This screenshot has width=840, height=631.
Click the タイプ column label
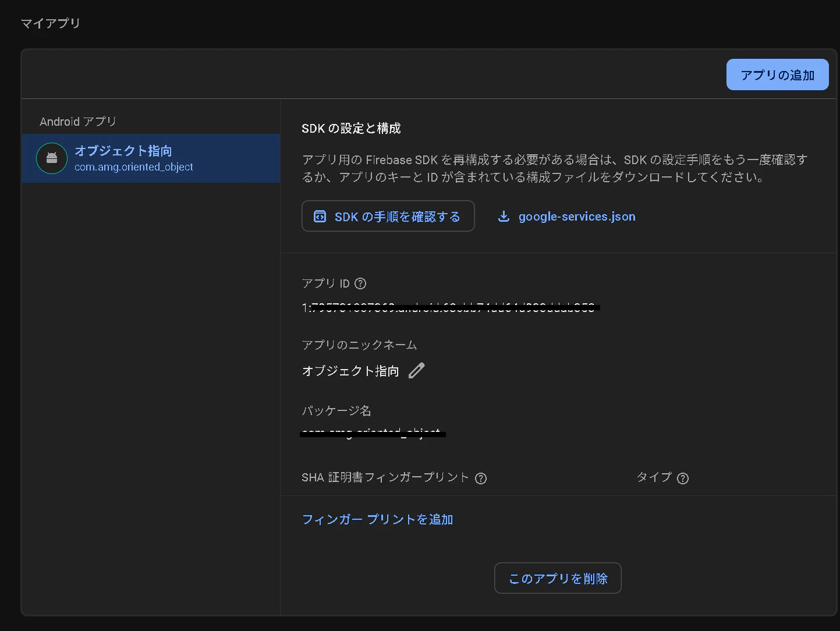click(x=654, y=477)
